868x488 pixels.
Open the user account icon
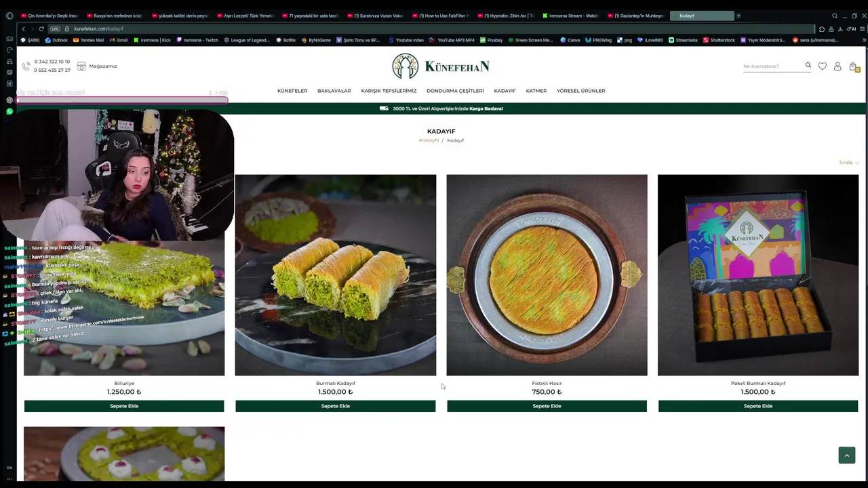coord(837,66)
